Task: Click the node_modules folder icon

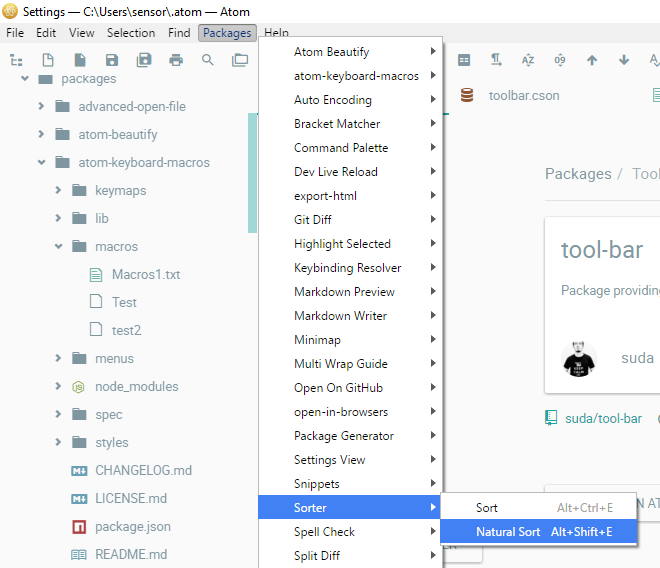Action: point(78,387)
